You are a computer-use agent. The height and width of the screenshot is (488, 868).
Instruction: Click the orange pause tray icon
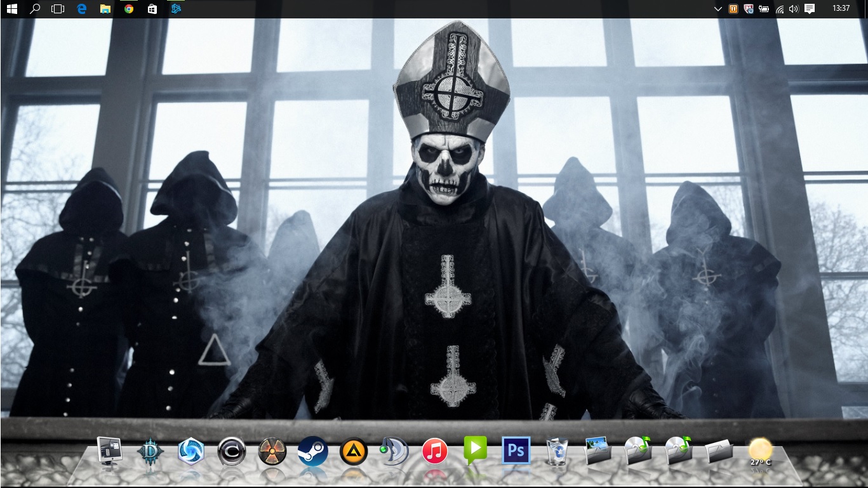click(x=733, y=9)
